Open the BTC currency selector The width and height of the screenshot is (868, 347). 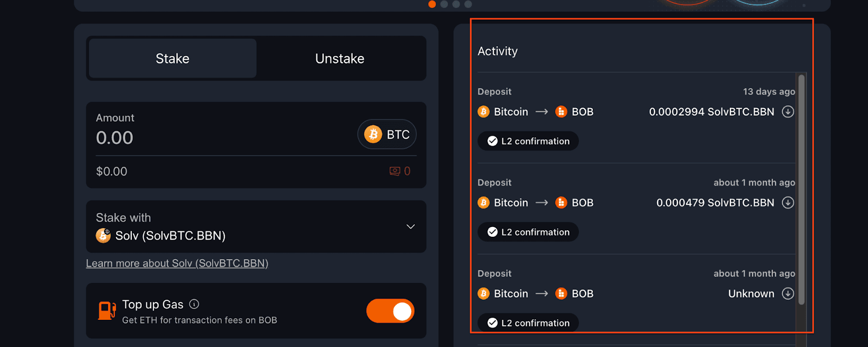point(387,134)
